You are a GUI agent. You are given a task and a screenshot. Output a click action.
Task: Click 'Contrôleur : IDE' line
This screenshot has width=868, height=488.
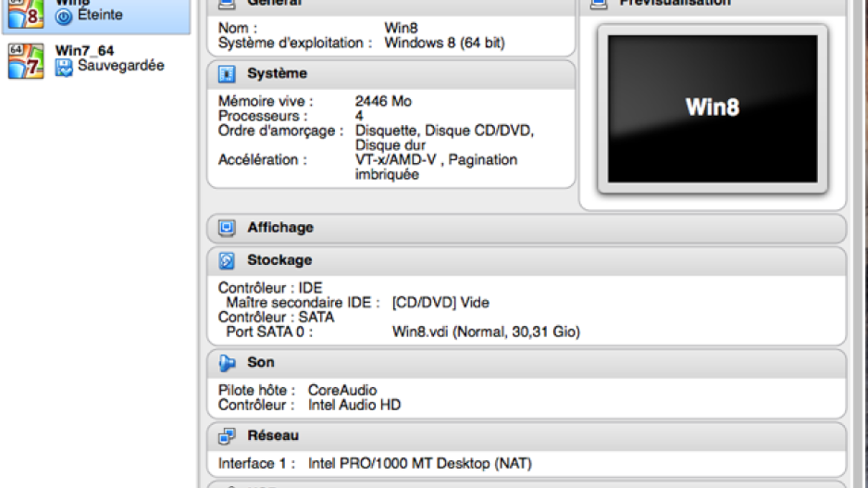point(270,288)
